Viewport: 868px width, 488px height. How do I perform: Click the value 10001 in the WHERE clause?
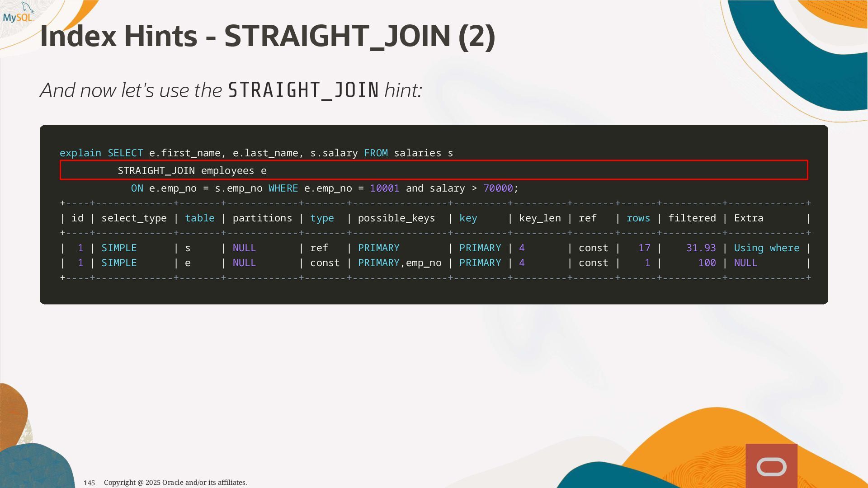384,188
